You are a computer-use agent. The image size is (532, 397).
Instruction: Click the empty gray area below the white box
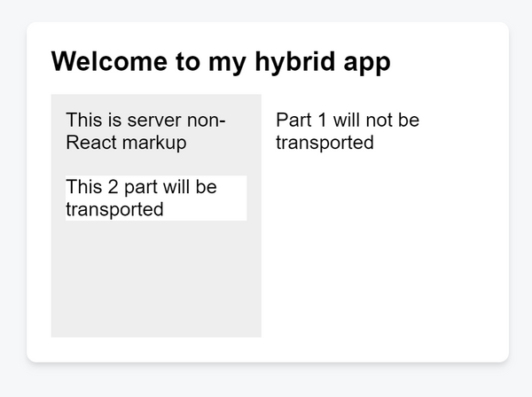tap(155, 279)
